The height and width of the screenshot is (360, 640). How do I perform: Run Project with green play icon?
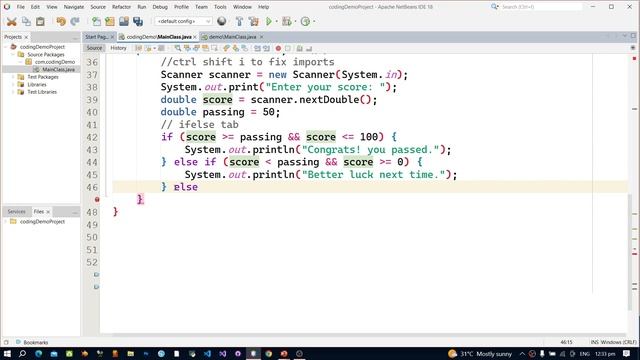(269, 21)
